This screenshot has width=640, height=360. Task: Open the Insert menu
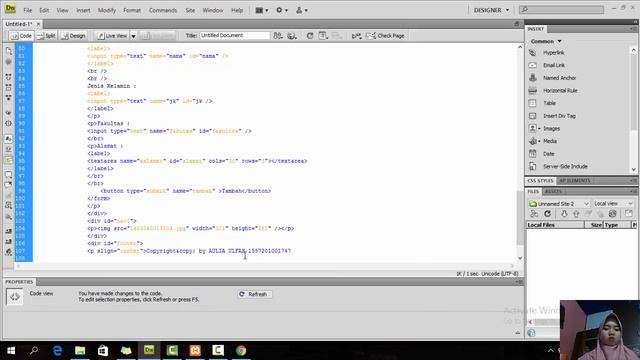click(83, 10)
